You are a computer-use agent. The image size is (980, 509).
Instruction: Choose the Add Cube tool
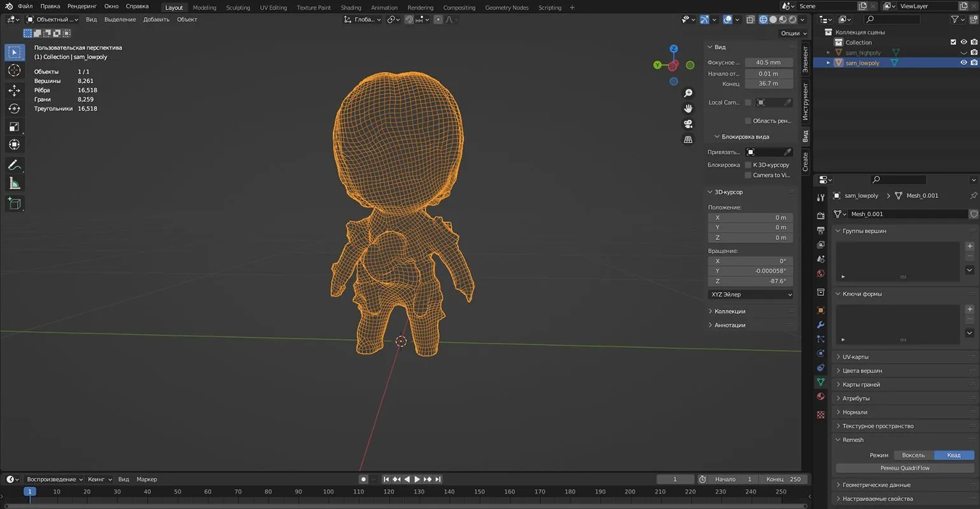(14, 204)
